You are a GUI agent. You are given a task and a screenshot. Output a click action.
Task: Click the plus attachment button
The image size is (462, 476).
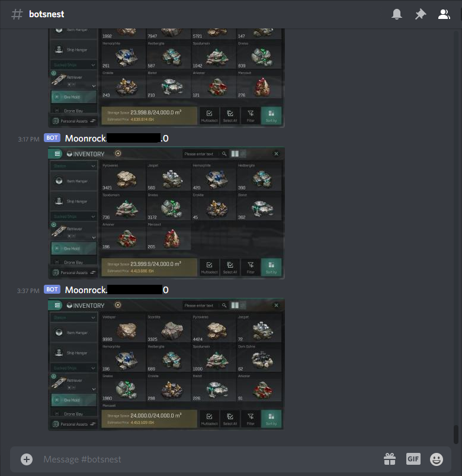(27, 459)
